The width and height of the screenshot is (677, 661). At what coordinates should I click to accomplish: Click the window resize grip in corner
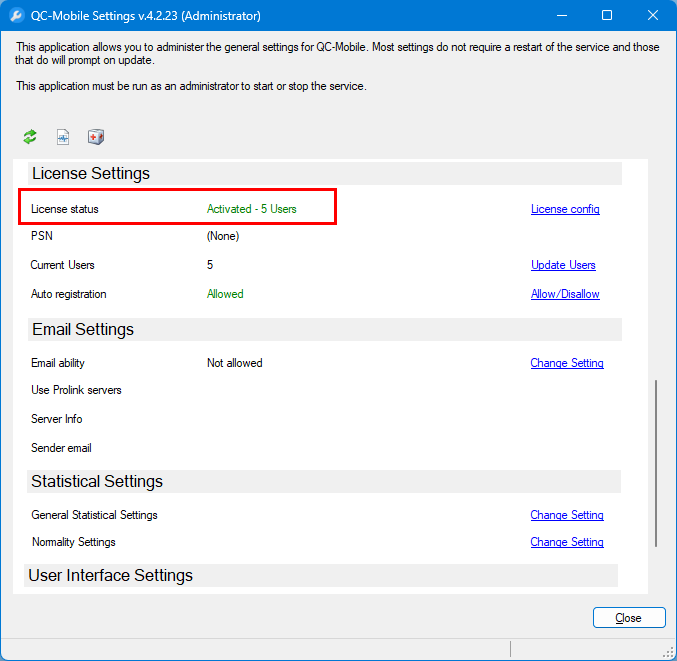669,653
